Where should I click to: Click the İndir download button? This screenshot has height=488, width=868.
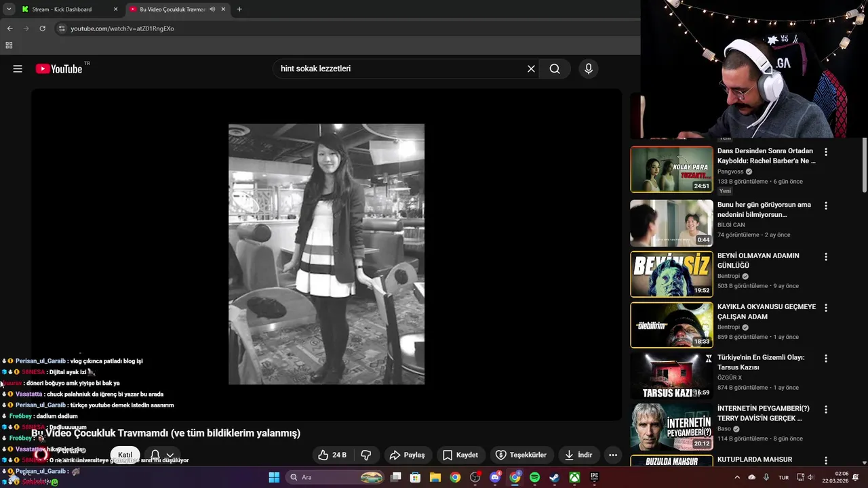pos(578,455)
